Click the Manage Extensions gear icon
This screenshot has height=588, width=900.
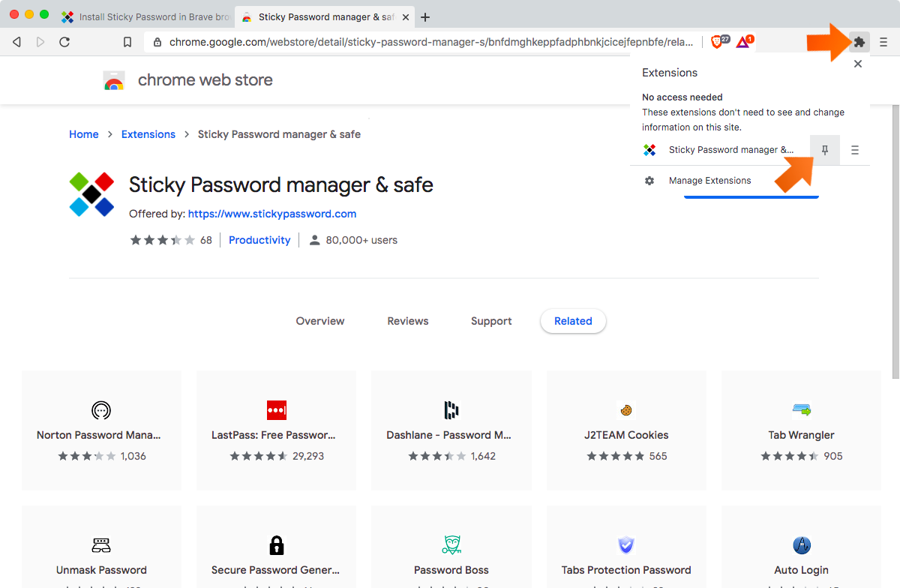click(x=649, y=181)
